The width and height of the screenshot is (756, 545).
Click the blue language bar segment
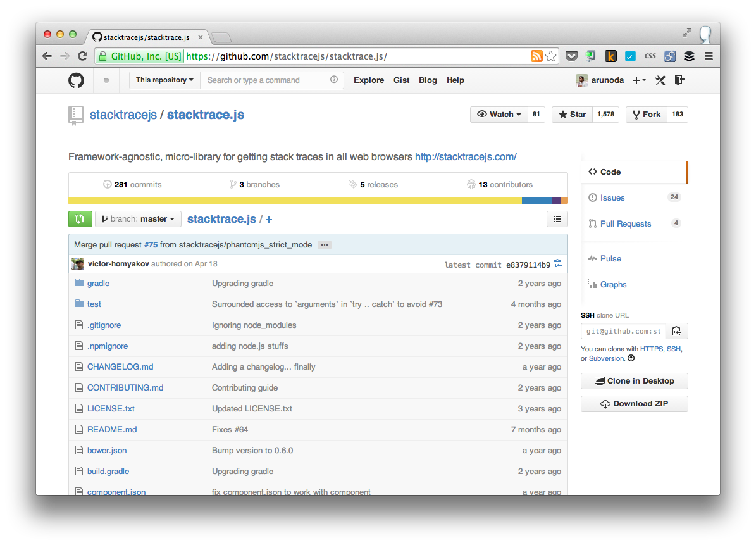click(536, 201)
